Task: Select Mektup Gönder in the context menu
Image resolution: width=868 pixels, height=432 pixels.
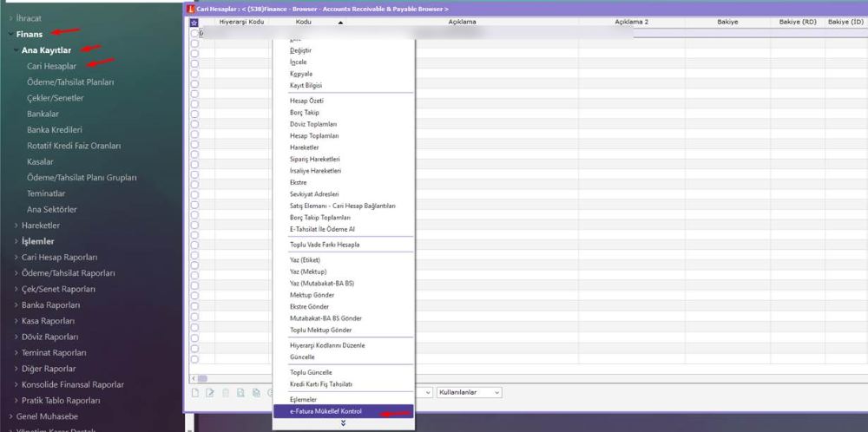Action: tap(312, 295)
